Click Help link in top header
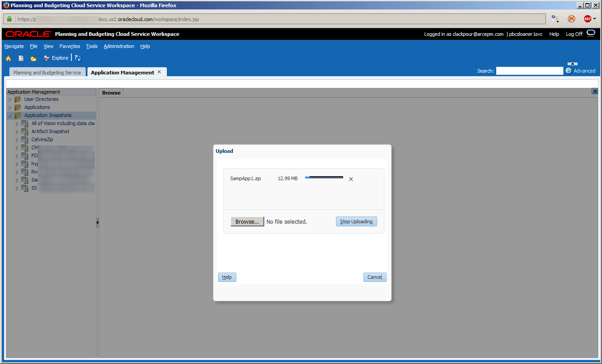Image resolution: width=602 pixels, height=364 pixels. pyautogui.click(x=554, y=34)
